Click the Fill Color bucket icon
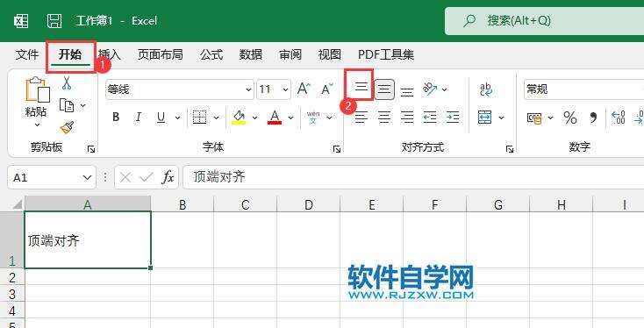 pyautogui.click(x=239, y=118)
